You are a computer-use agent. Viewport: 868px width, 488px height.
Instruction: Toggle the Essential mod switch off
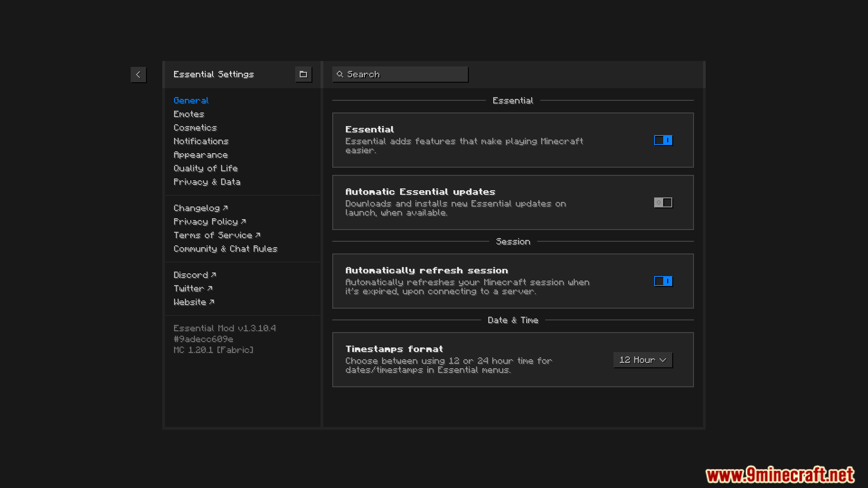663,141
